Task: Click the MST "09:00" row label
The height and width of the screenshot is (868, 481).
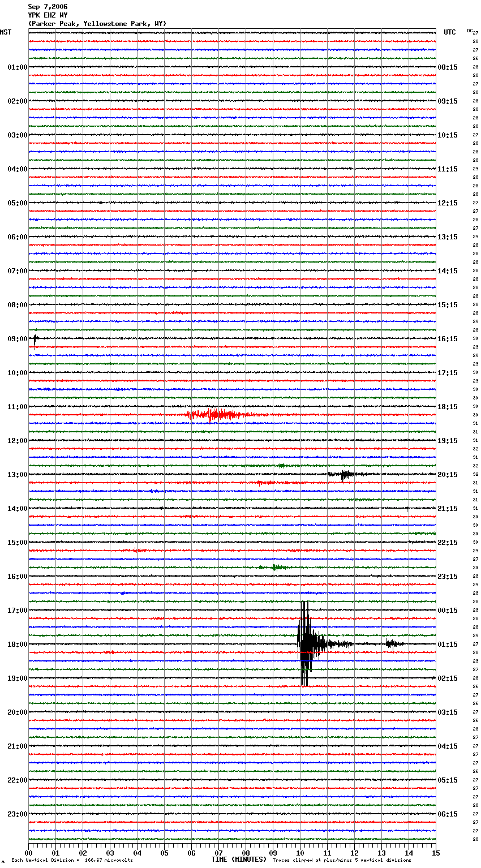Action: pos(18,339)
